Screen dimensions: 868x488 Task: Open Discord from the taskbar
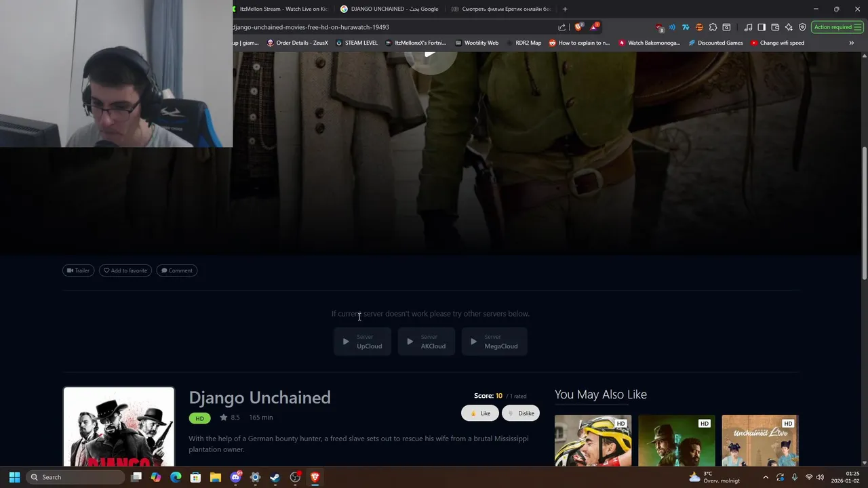(235, 477)
